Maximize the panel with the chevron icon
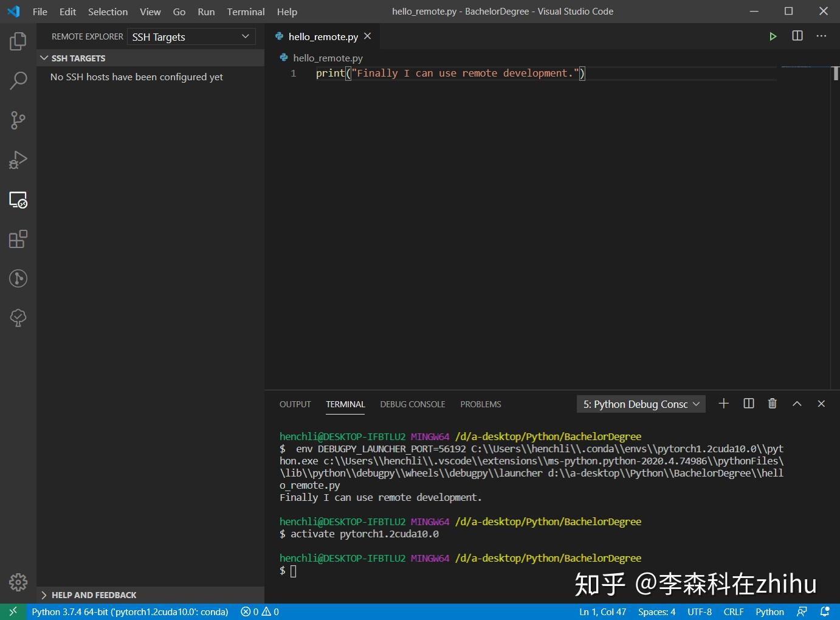The image size is (840, 620). tap(797, 403)
